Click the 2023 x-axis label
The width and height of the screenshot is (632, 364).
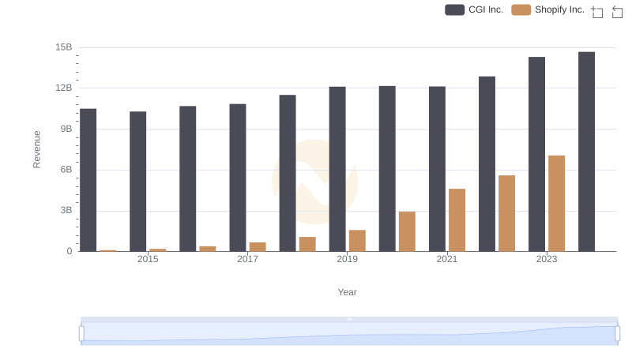[547, 259]
